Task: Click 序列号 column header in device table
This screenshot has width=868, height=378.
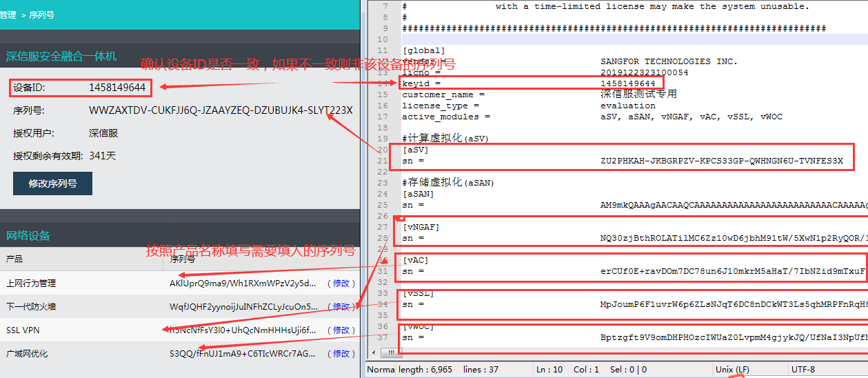Action: click(182, 259)
